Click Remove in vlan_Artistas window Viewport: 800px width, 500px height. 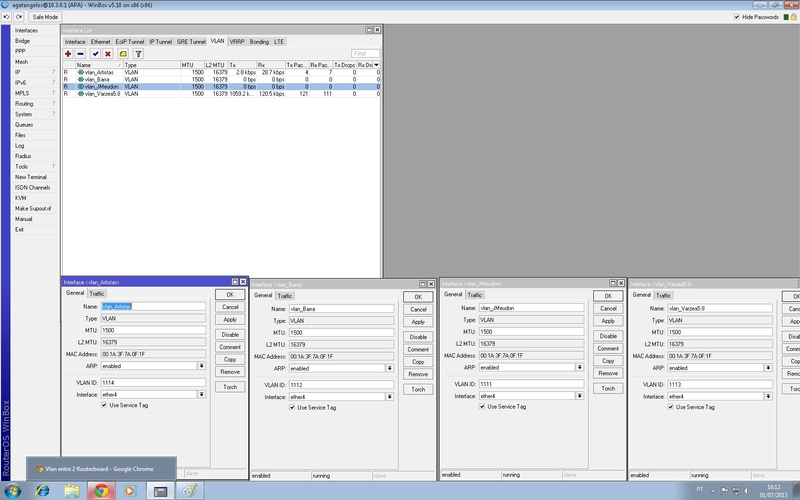pos(230,372)
